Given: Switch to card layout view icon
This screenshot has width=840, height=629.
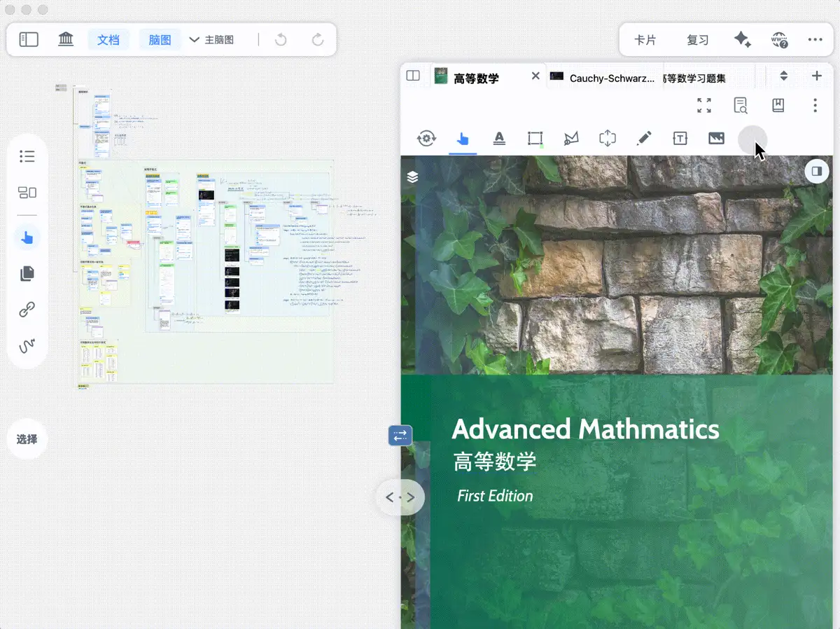Looking at the screenshot, I should (x=27, y=193).
